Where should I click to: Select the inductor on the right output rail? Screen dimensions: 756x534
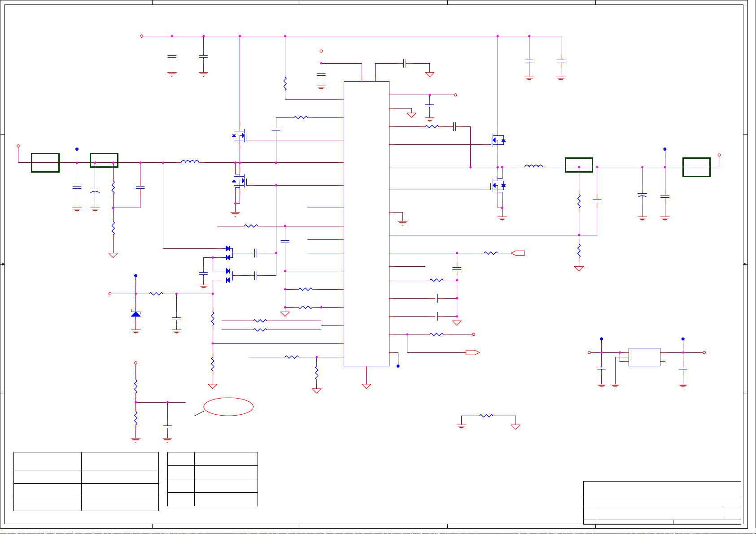point(533,166)
